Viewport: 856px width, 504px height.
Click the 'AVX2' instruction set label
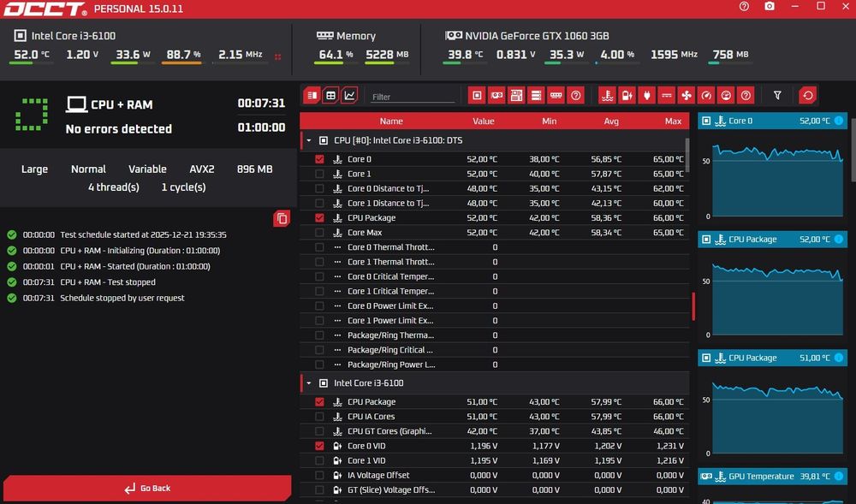pos(201,169)
